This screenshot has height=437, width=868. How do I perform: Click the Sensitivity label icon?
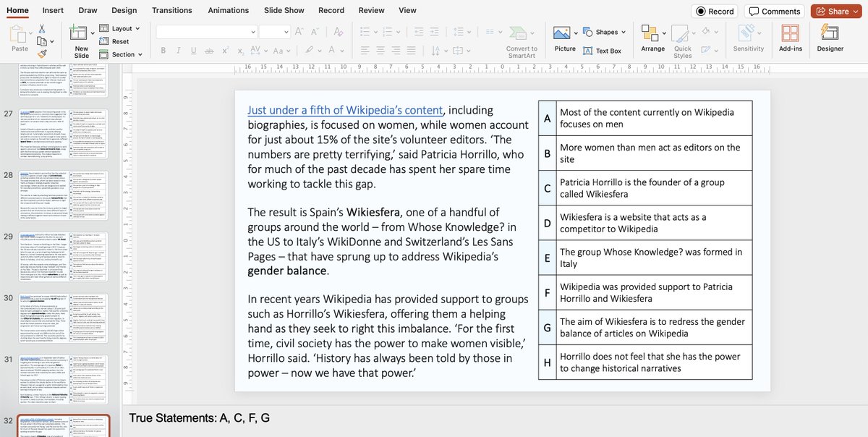746,33
